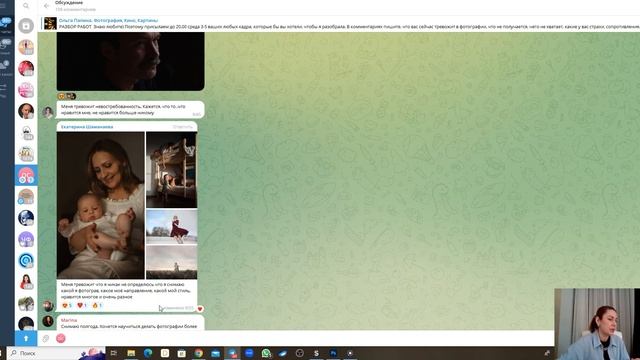The width and height of the screenshot is (640, 360).
Task: Open the chat with the bald man avatar
Action: click(x=26, y=111)
